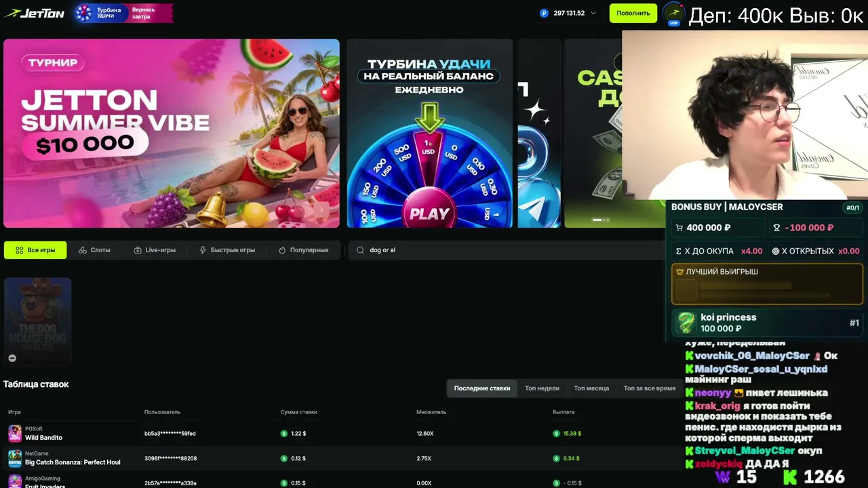
Task: Switch bets table to Топ за все время
Action: [650, 388]
